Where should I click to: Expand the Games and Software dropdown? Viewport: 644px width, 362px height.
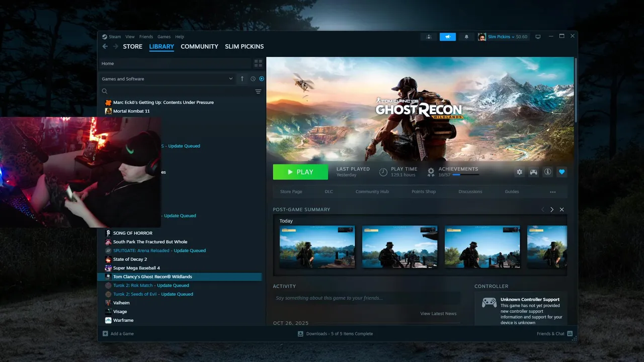tap(167, 78)
